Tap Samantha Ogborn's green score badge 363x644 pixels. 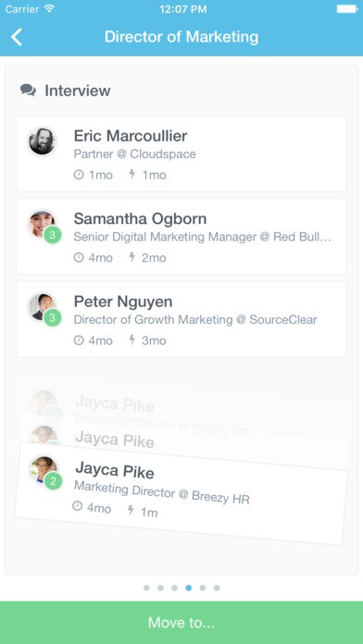(x=53, y=235)
